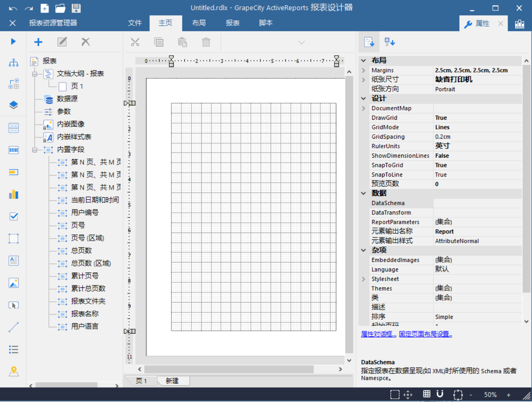This screenshot has height=402, width=532.
Task: Collapse the 设计 property category
Action: coord(363,98)
